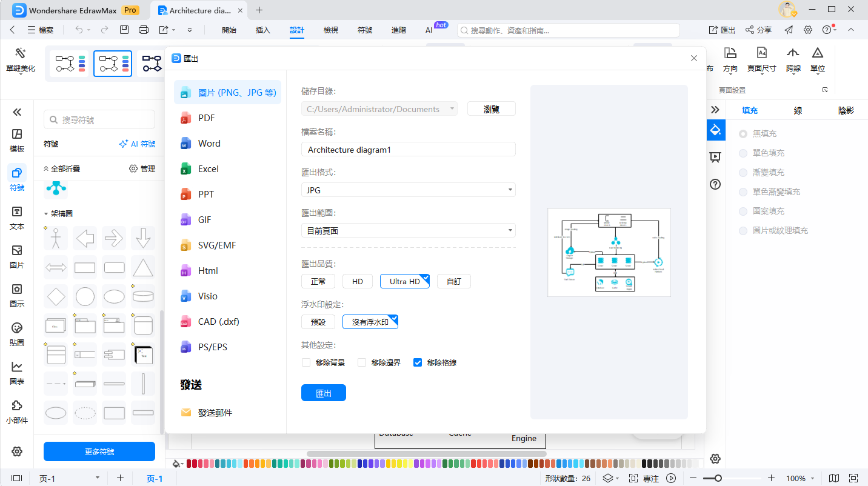Open the 模板 templates panel
The image size is (868, 486).
17,140
